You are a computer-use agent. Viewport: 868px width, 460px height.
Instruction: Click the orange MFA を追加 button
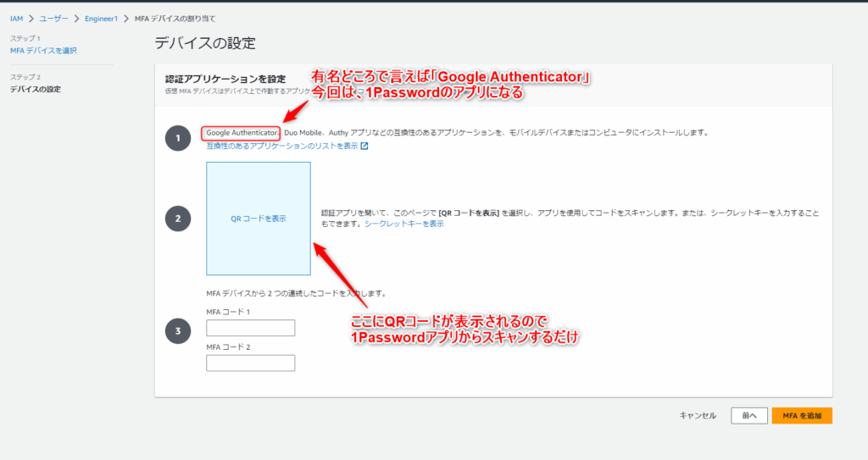tap(802, 416)
